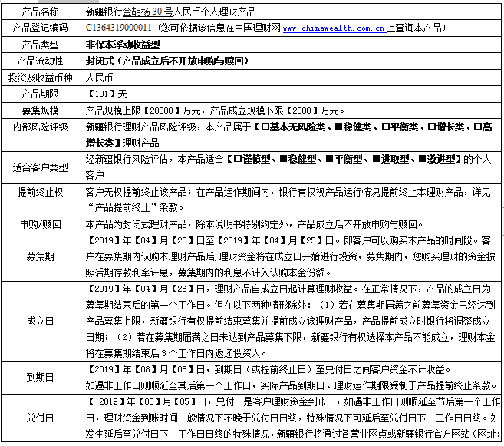Image resolution: width=504 pixels, height=446 pixels.
Task: Select 封闭式（产品成立后不开放申购与赎回）text
Action: [167, 61]
